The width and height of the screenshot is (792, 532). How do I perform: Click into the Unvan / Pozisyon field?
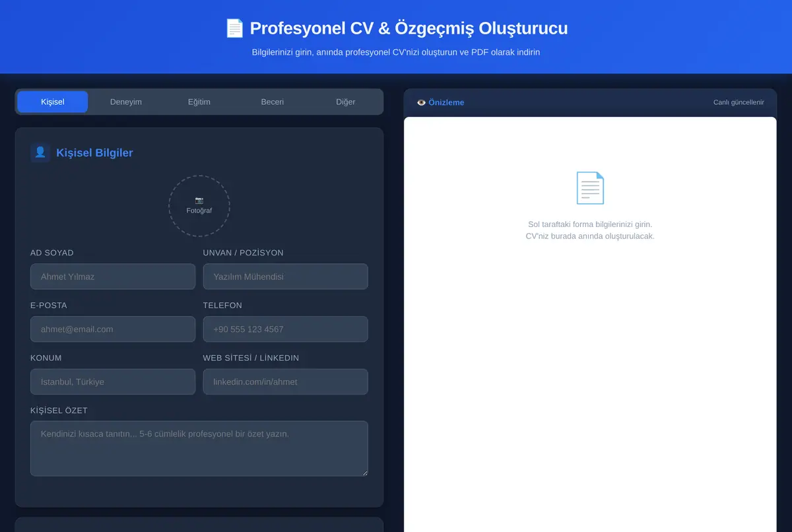(286, 277)
